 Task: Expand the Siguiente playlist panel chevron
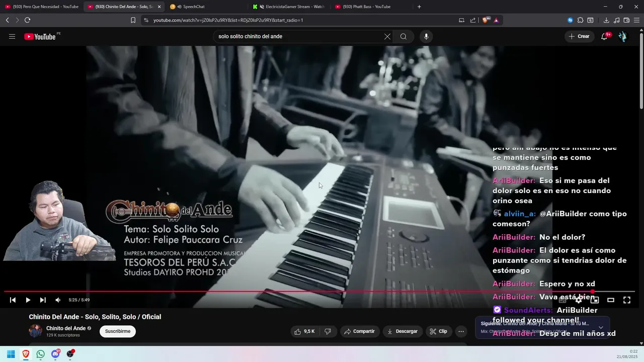click(x=601, y=327)
